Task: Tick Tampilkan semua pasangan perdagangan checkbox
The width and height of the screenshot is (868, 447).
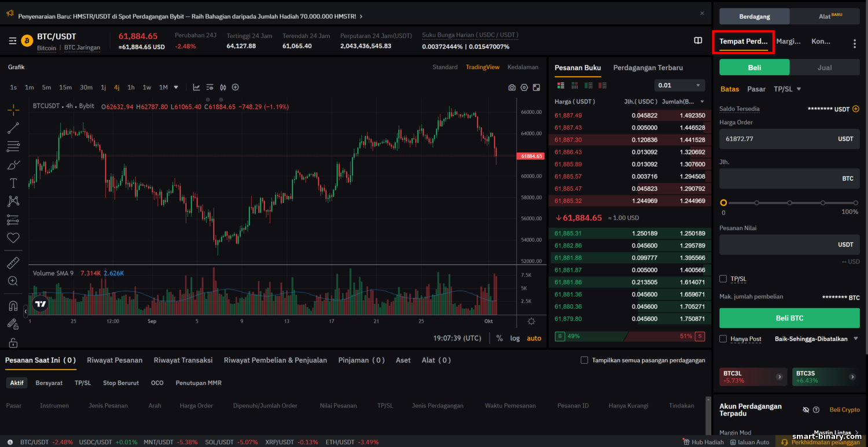Action: (584, 360)
